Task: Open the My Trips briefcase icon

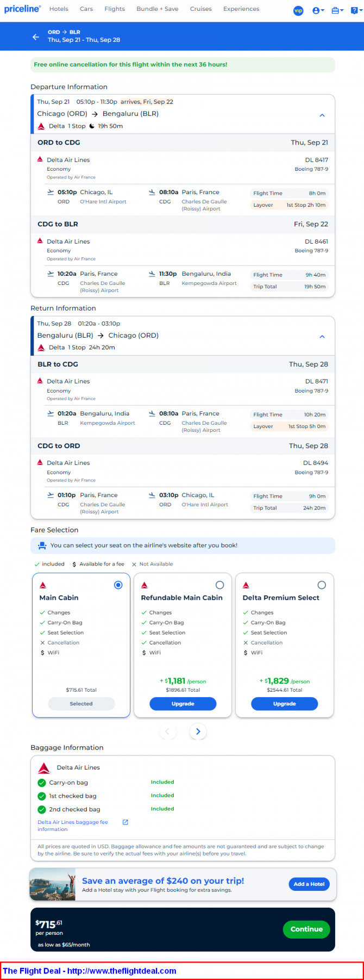Action: tap(337, 10)
